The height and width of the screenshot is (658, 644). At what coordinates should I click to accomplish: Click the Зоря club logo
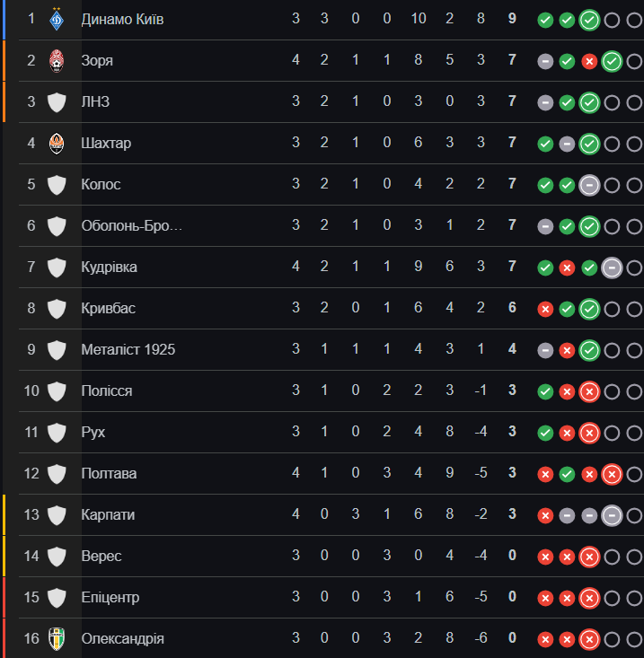(57, 61)
